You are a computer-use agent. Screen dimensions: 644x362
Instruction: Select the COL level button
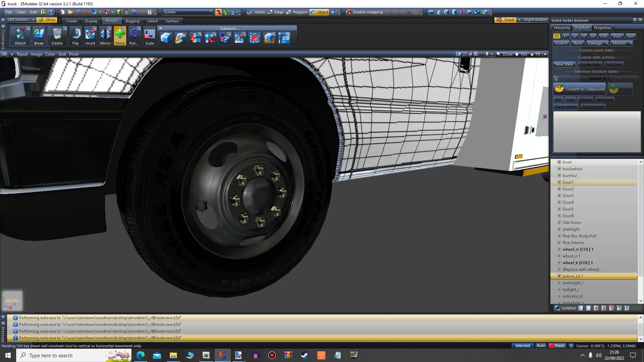tap(604, 36)
